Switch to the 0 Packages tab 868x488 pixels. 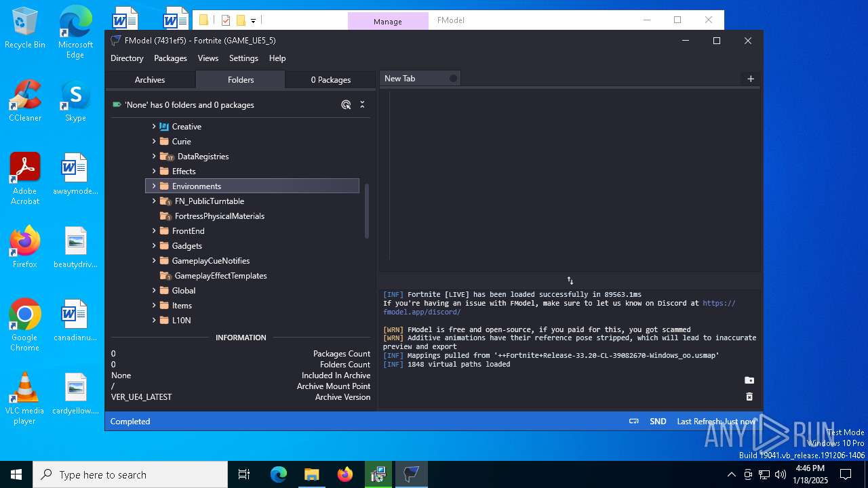click(x=331, y=79)
